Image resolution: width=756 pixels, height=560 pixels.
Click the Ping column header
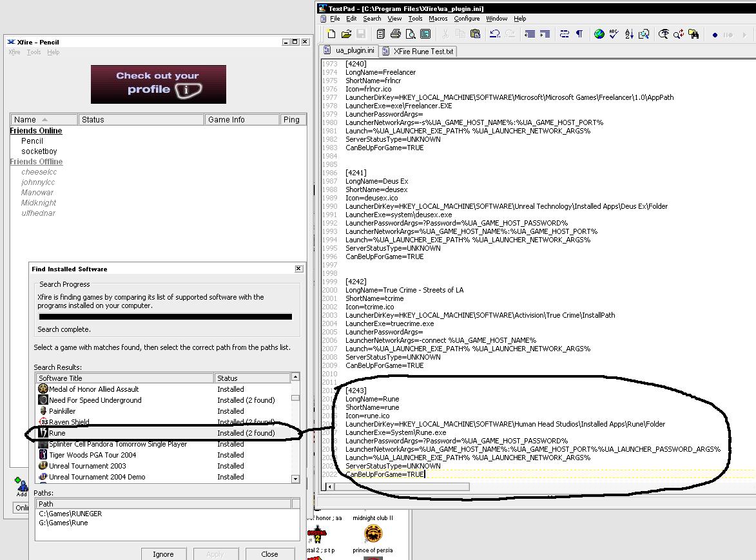point(293,119)
